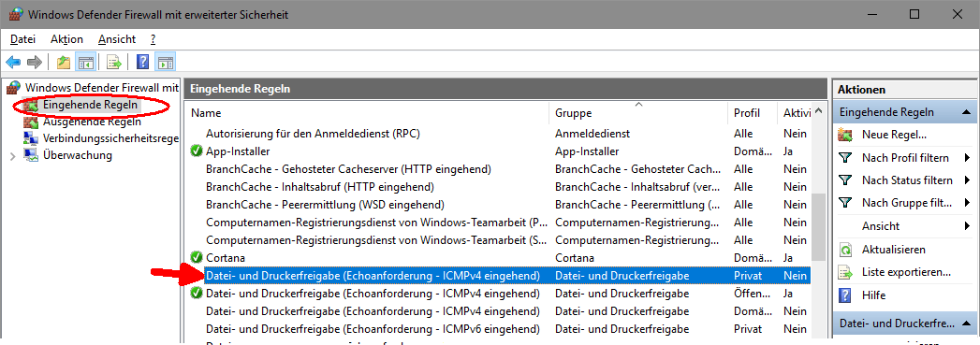Click the rules list vertical scrollbar thumb
Viewport: 980px width, 345px height.
click(819, 227)
